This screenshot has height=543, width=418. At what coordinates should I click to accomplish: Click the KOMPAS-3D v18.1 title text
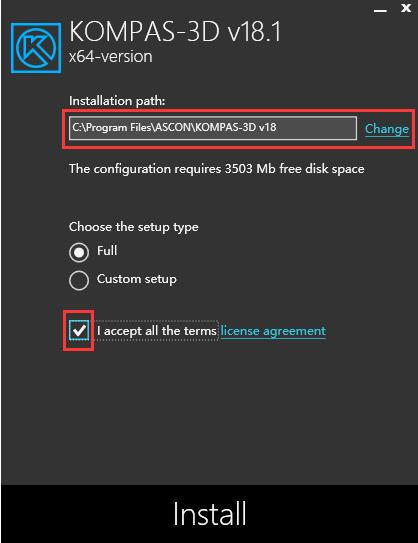tap(175, 31)
